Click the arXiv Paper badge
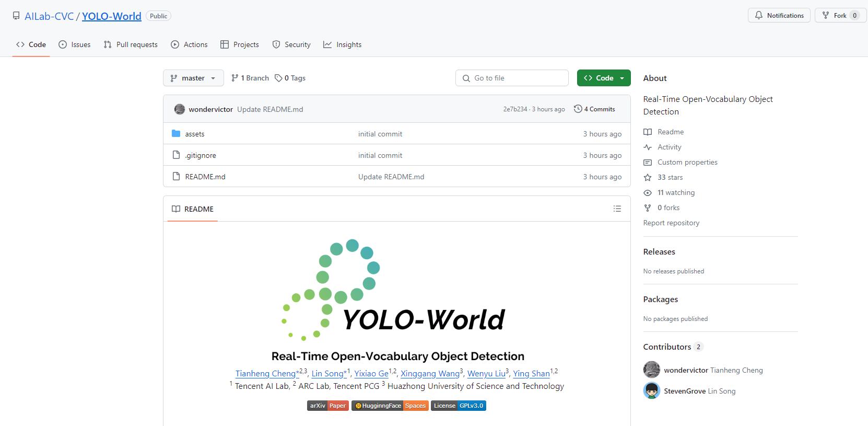This screenshot has height=426, width=868. [x=328, y=406]
